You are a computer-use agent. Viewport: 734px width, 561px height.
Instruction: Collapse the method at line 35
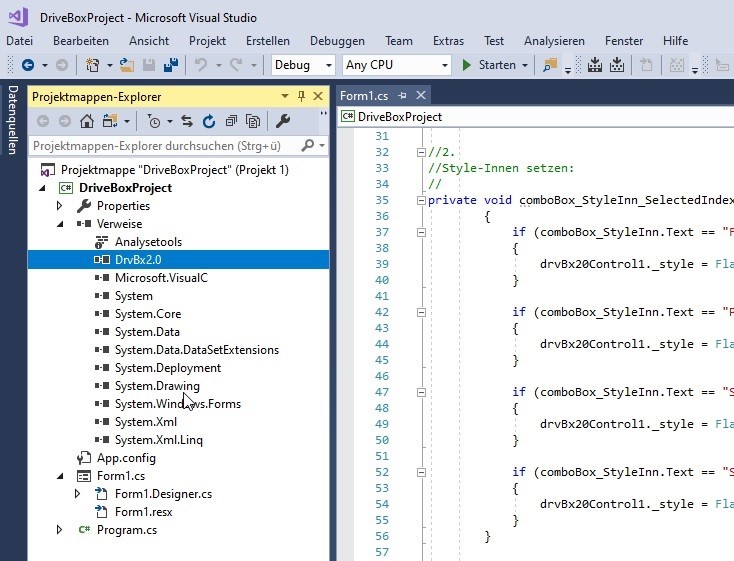point(421,200)
